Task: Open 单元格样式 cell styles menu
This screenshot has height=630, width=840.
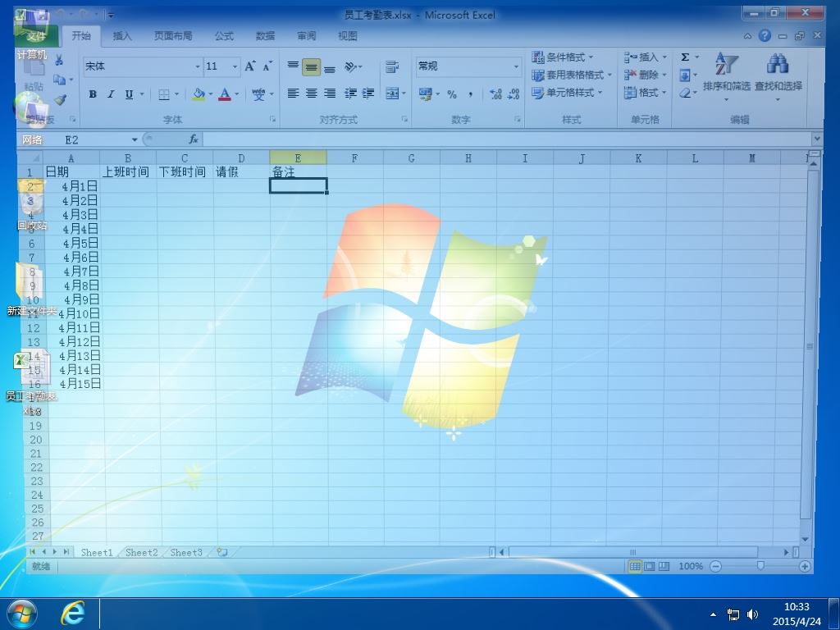Action: pyautogui.click(x=567, y=93)
